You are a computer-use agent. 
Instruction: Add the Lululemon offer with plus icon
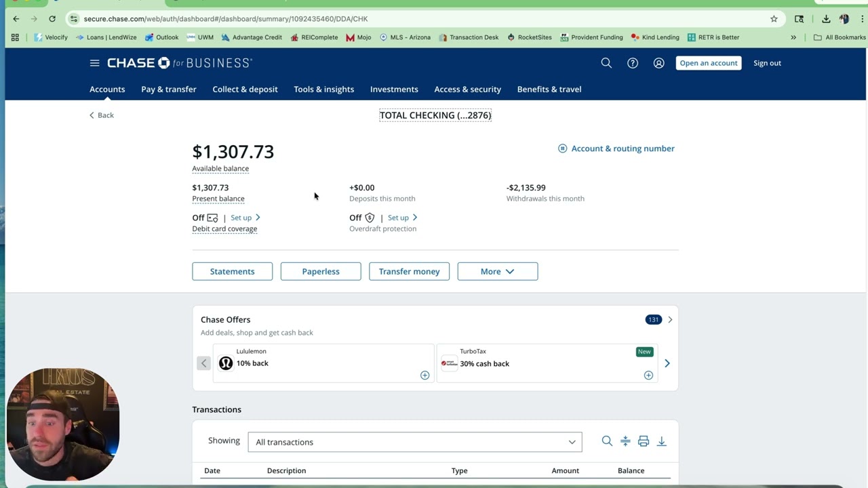coord(425,375)
